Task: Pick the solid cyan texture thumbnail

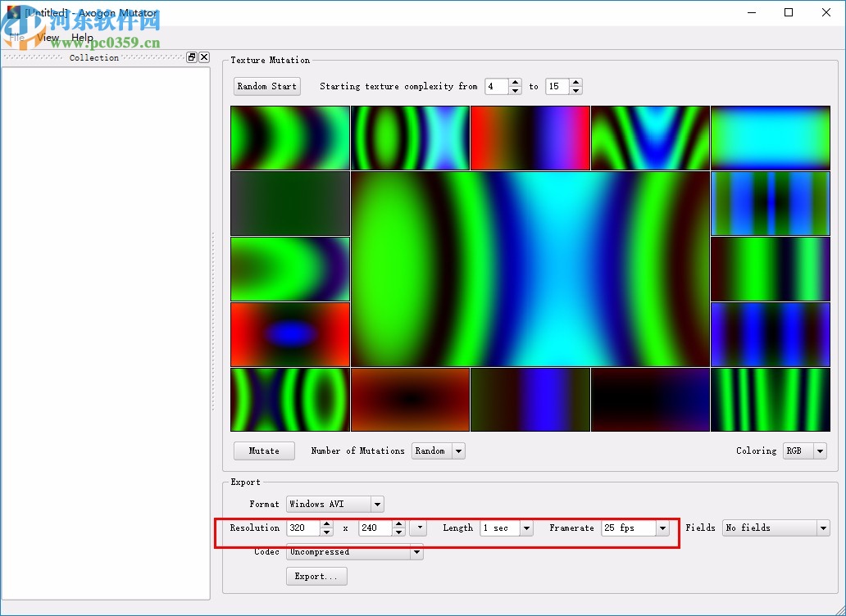Action: coord(770,138)
